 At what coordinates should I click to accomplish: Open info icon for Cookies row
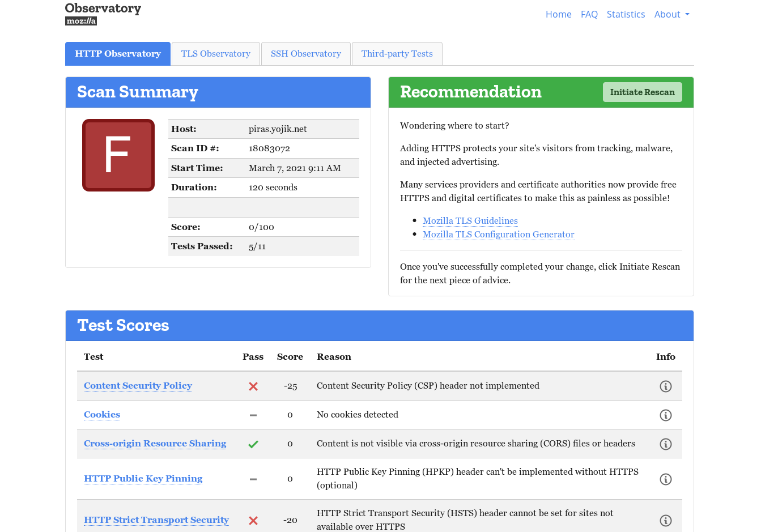pyautogui.click(x=665, y=415)
